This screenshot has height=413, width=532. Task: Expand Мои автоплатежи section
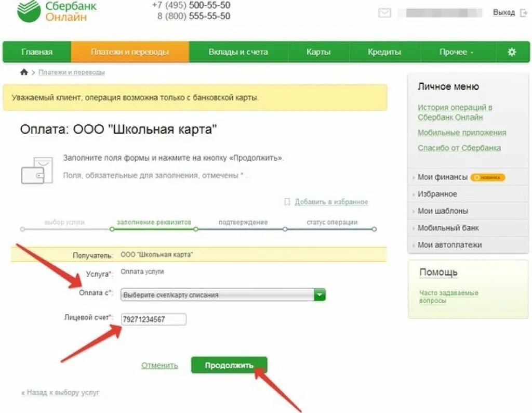pyautogui.click(x=449, y=245)
